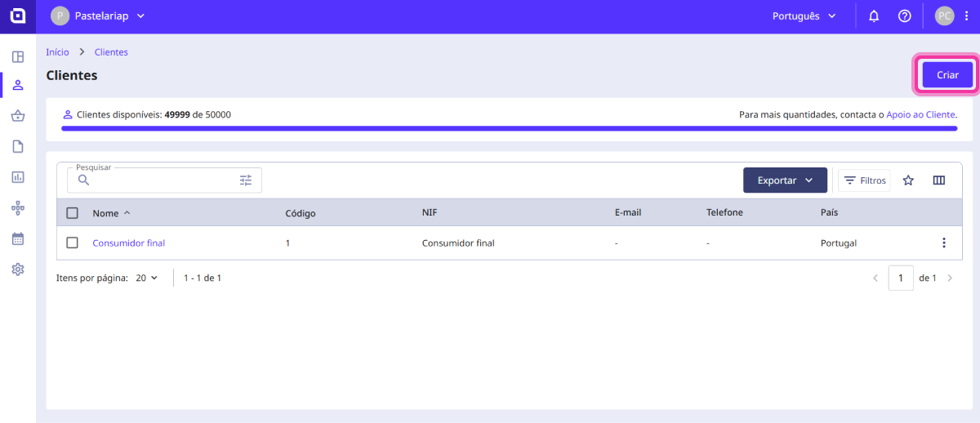Open the dashboard icon in sidebar
Viewport: 980px width, 423px height.
point(17,57)
